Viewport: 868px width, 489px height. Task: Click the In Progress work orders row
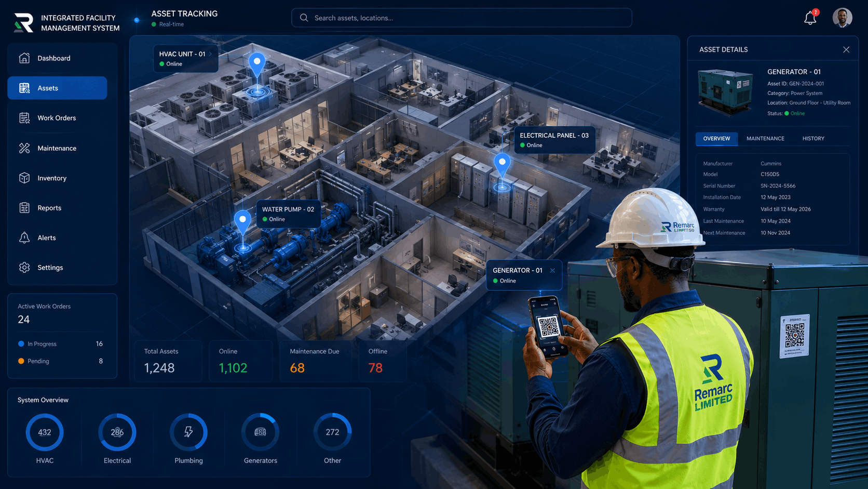coord(60,344)
